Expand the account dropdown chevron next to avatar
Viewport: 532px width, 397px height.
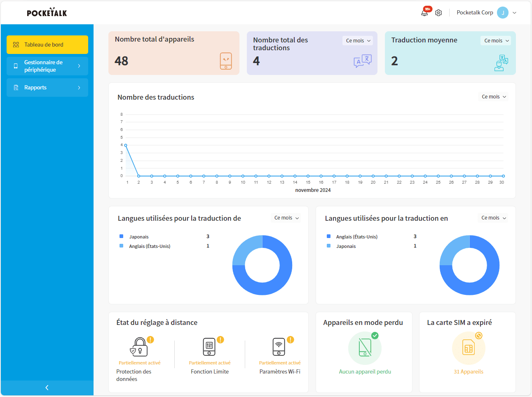tap(514, 13)
